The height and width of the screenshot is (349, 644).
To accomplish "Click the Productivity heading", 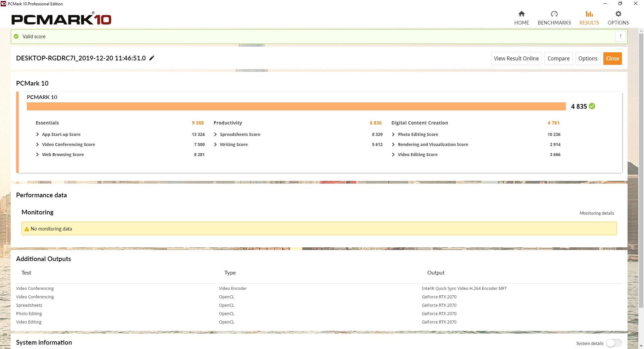I will (228, 123).
